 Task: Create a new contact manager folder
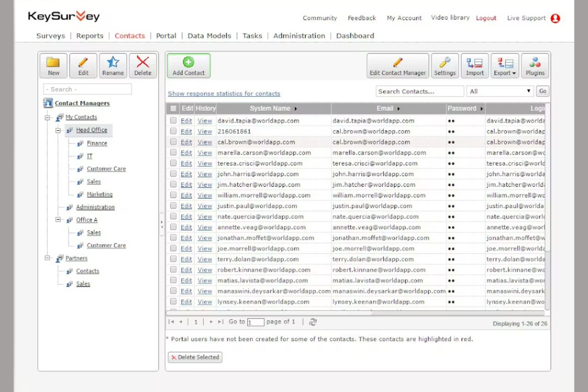(x=53, y=65)
